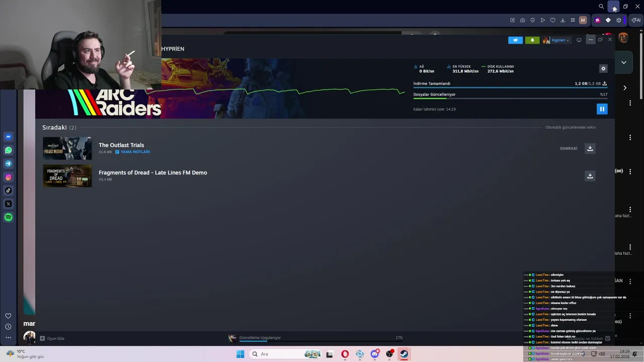Click the Opera search tabs magnifier
This screenshot has width=644, height=362.
pyautogui.click(x=601, y=7)
